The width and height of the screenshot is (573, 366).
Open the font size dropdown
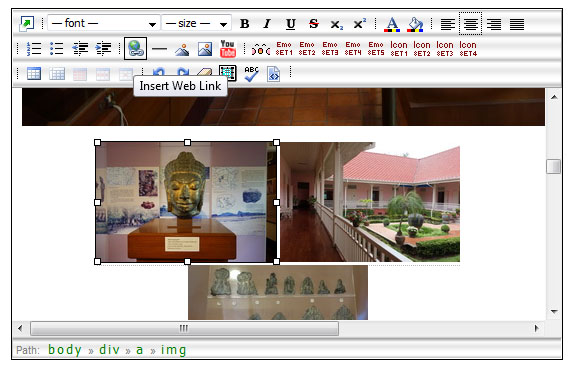pos(196,24)
